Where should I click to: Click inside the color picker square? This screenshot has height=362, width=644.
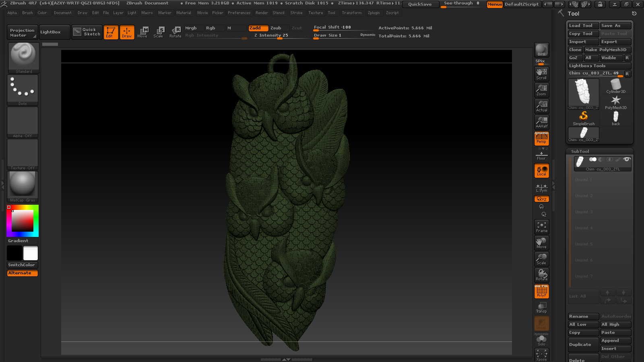[23, 221]
